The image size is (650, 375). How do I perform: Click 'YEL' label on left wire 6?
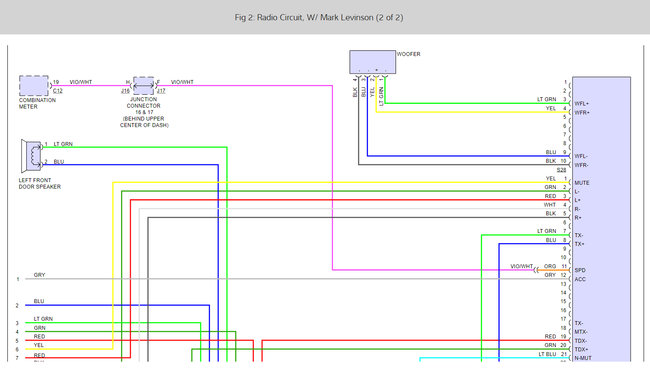(x=39, y=345)
